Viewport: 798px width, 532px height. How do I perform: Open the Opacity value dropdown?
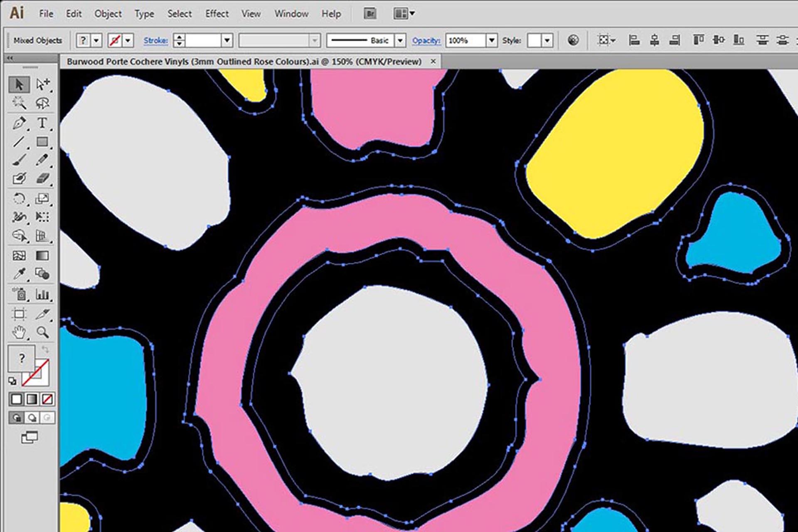click(x=492, y=40)
